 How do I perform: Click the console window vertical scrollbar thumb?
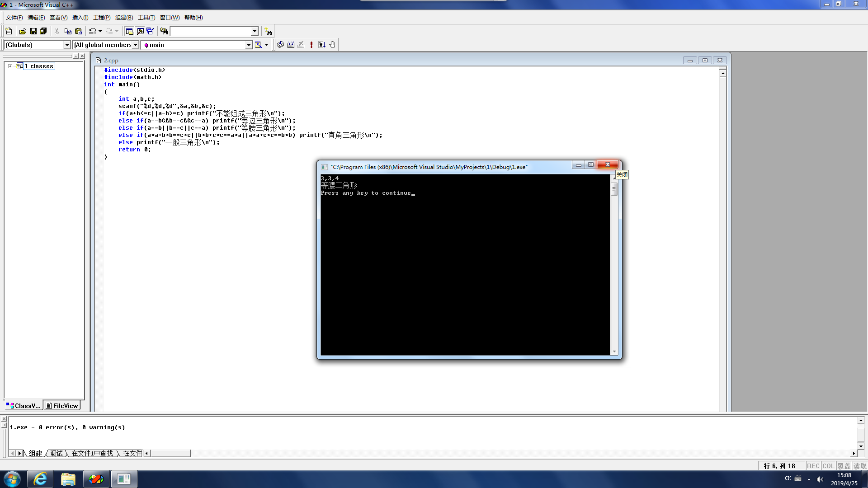(x=614, y=189)
